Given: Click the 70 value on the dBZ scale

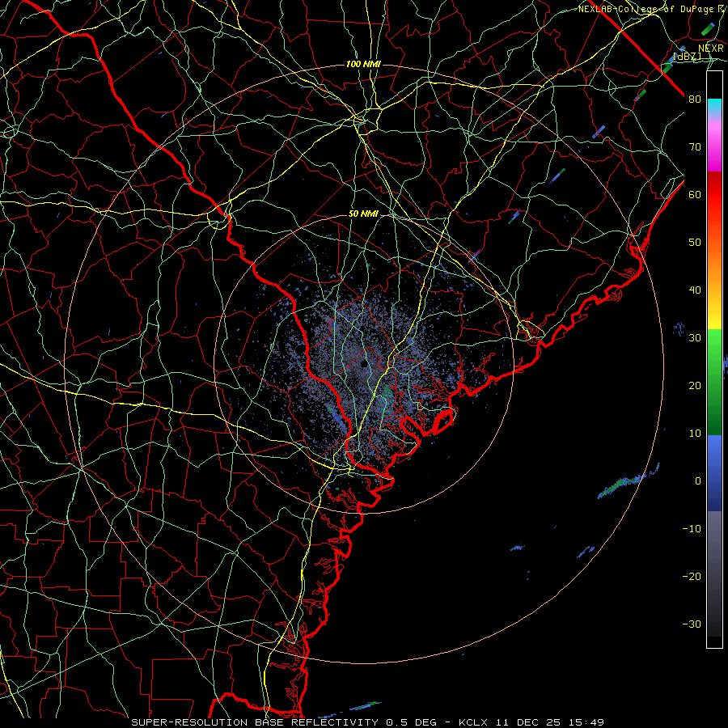Looking at the screenshot, I should tap(695, 147).
